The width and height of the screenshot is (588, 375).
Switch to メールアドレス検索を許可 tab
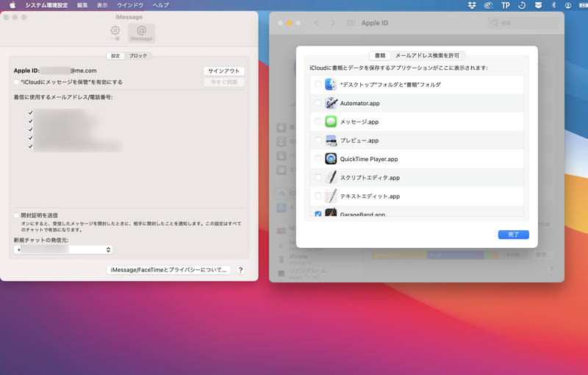(x=428, y=55)
